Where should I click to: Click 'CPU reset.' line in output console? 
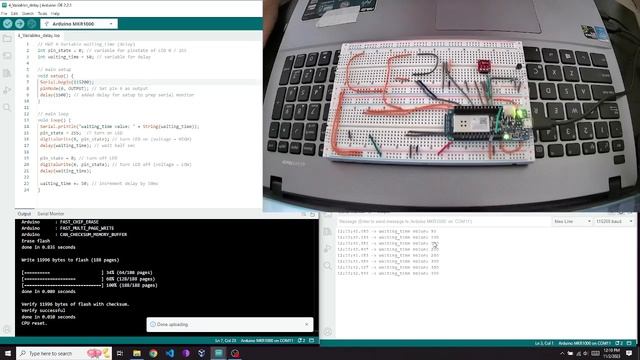coord(34,323)
